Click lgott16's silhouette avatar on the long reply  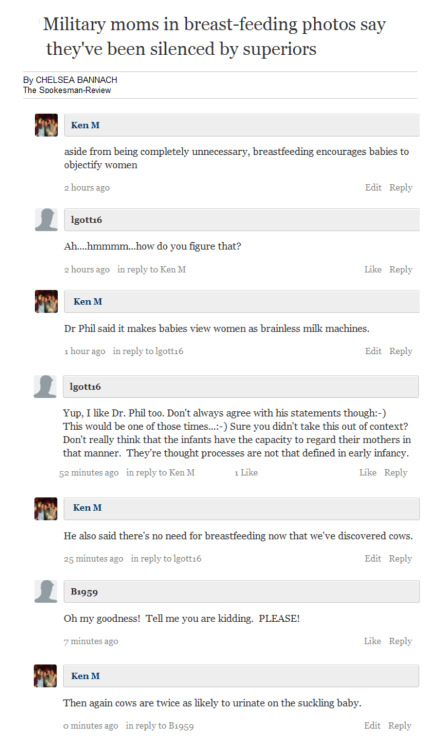pos(45,386)
